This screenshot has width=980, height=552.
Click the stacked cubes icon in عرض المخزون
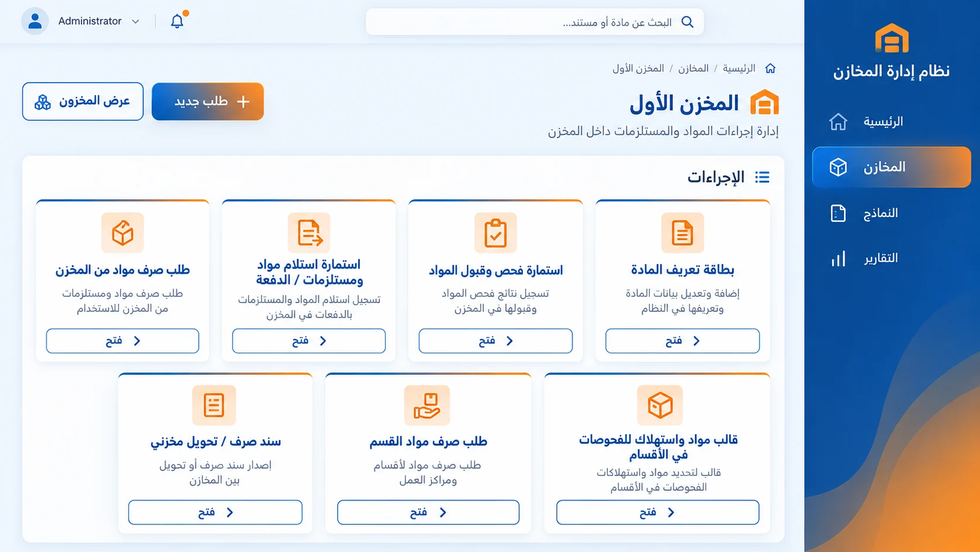[x=43, y=102]
